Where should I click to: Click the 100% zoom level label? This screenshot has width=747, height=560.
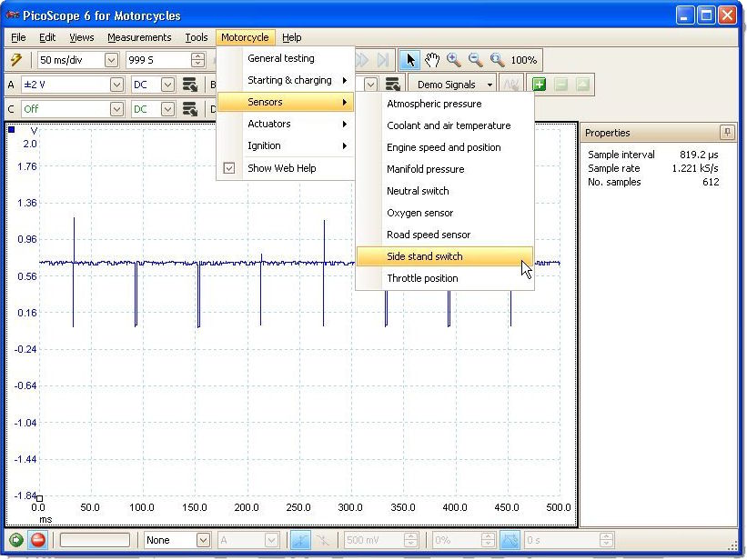coord(523,60)
